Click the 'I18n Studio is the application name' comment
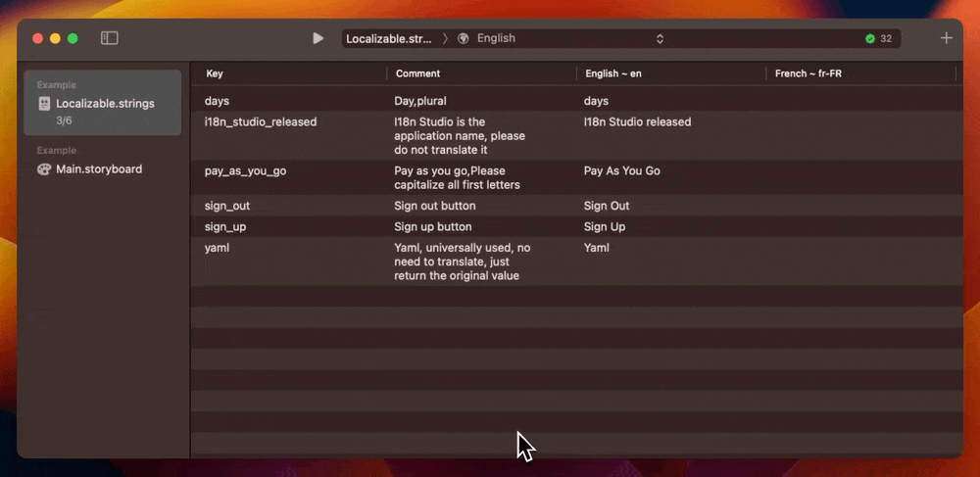The height and width of the screenshot is (477, 980). [460, 136]
